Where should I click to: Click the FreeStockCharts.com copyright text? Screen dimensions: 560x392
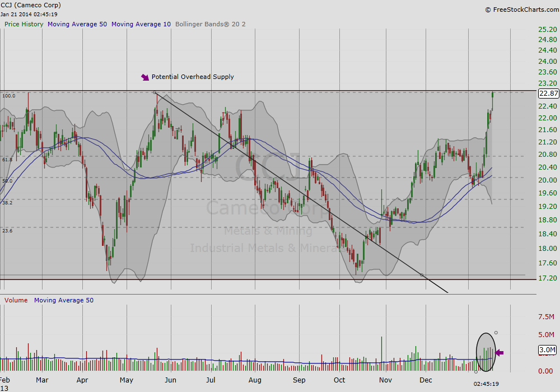pos(522,10)
